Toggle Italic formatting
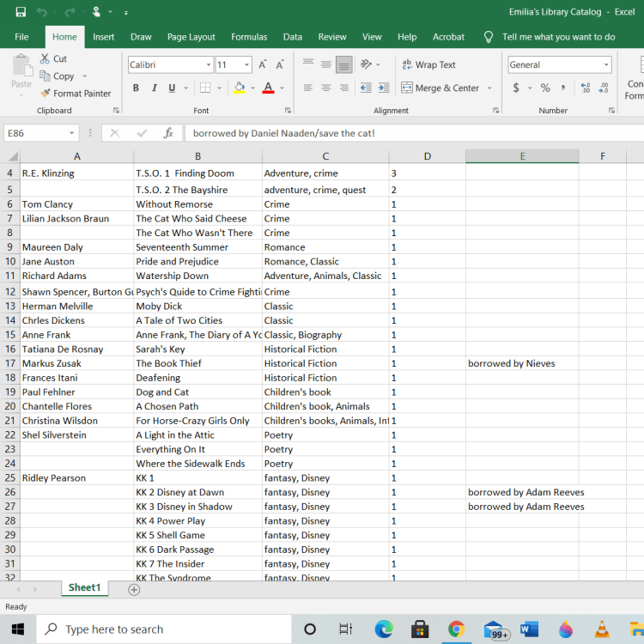Viewport: 644px width, 644px height. 155,88
